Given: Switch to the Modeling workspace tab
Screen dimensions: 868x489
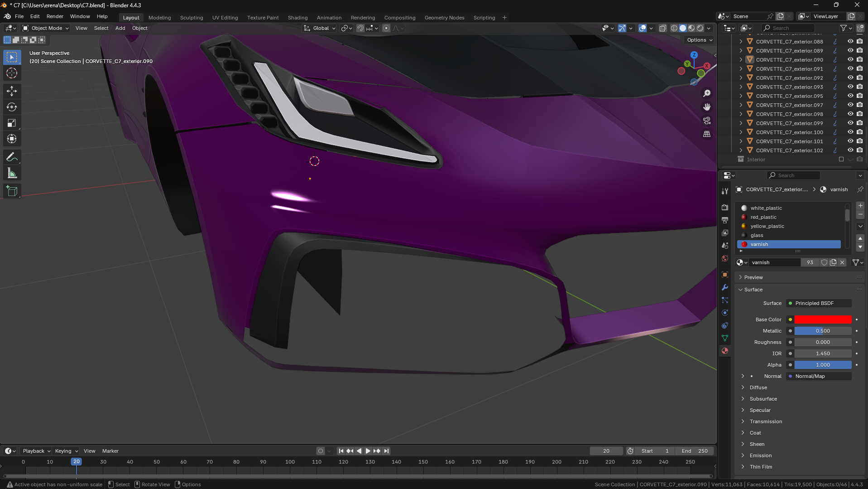Looking at the screenshot, I should (160, 18).
